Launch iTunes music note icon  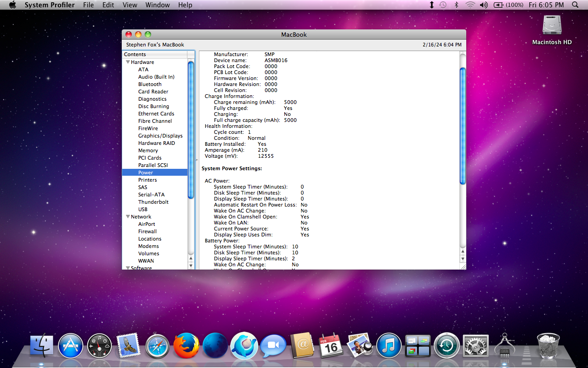(x=389, y=346)
